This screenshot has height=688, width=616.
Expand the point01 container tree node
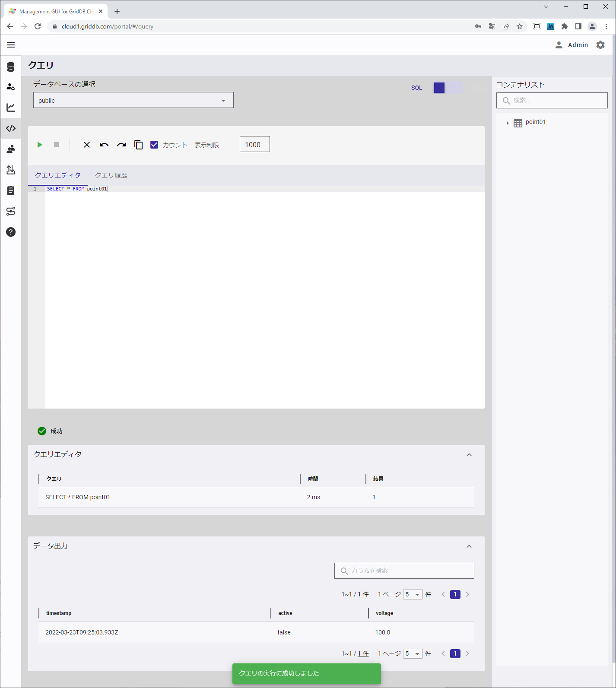point(507,123)
